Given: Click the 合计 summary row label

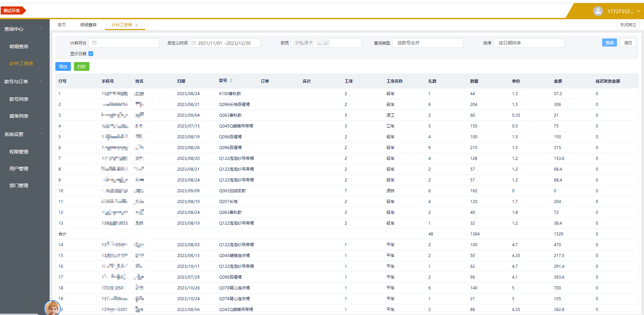Looking at the screenshot, I should (62, 234).
